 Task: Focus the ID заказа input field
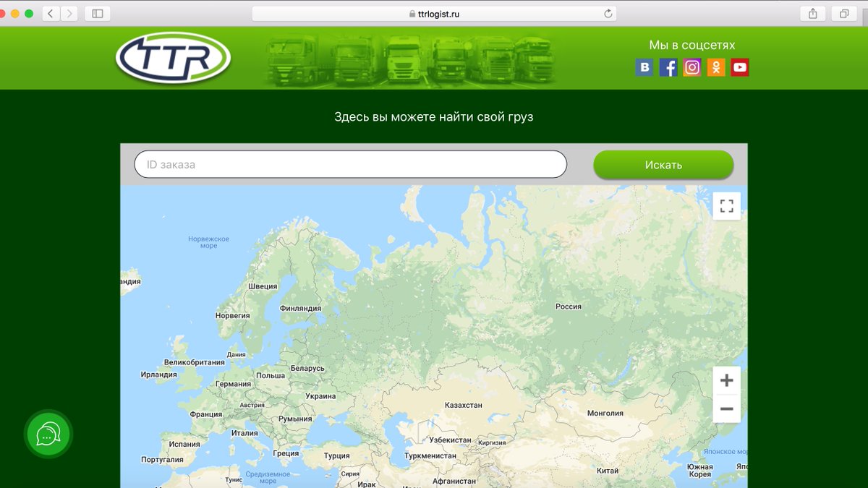350,164
